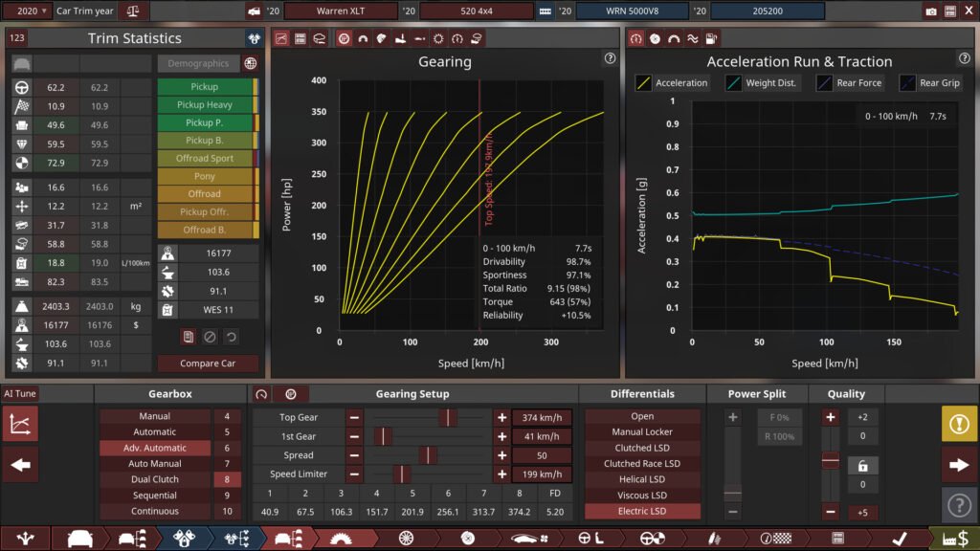This screenshot has width=980, height=551.
Task: Click the right arrow next-step button
Action: point(959,465)
